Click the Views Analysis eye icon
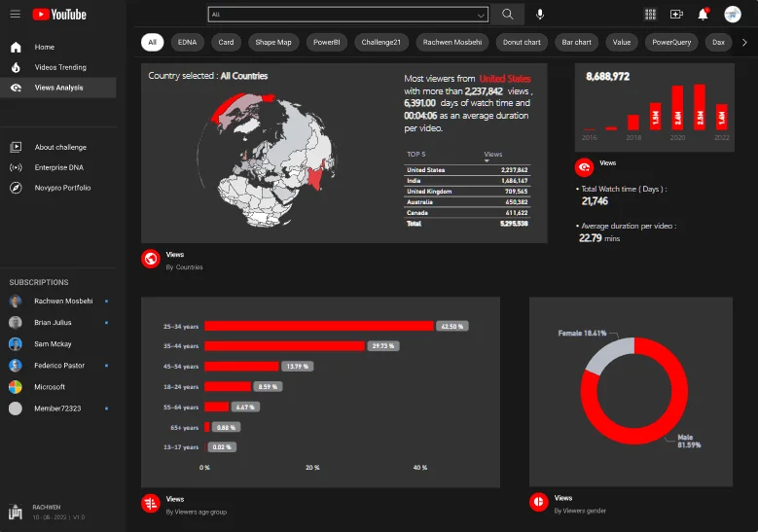The width and height of the screenshot is (758, 532). 16,88
